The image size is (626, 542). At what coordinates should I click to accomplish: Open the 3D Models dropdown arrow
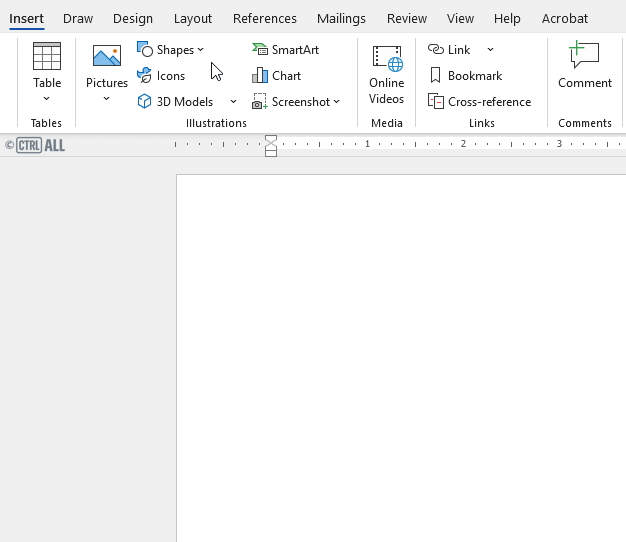pyautogui.click(x=233, y=102)
